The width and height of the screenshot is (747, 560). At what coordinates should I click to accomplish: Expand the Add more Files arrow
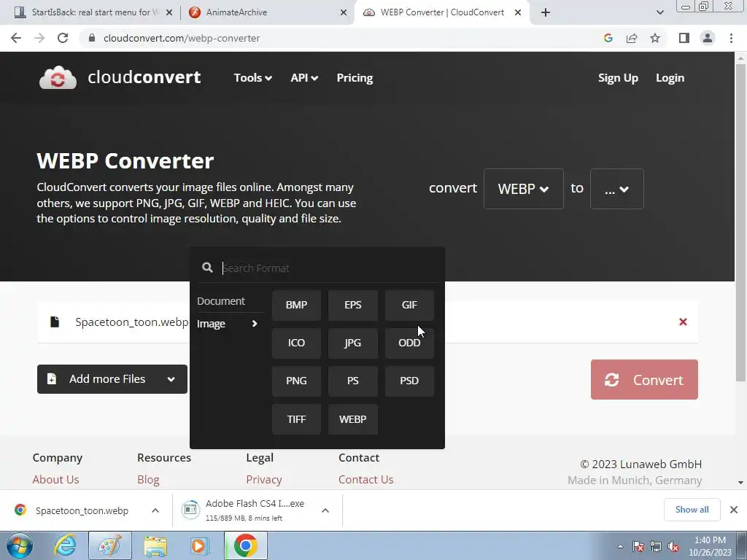171,379
